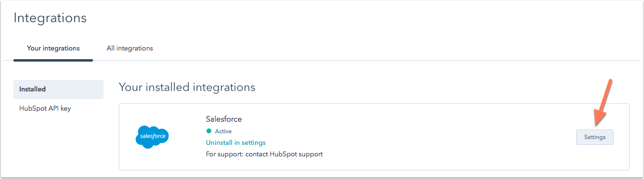The height and width of the screenshot is (179, 644).
Task: Click the Your installed integrations heading
Action: (x=187, y=88)
